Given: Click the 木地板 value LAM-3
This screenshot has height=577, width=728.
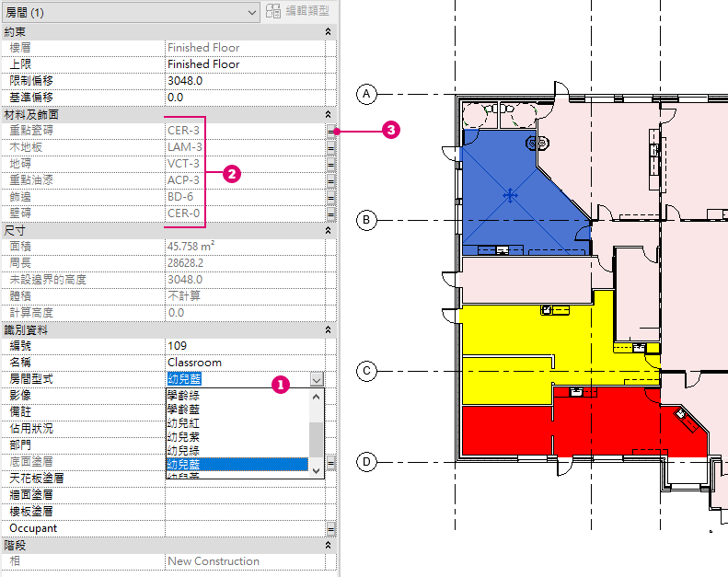Looking at the screenshot, I should (x=185, y=147).
